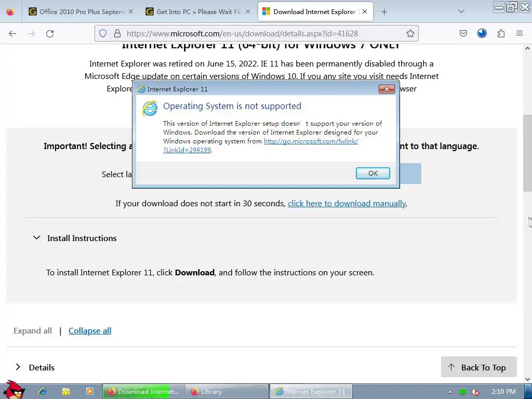Viewport: 532px width, 399px height.
Task: Open the Firefox application menu
Action: (x=520, y=33)
